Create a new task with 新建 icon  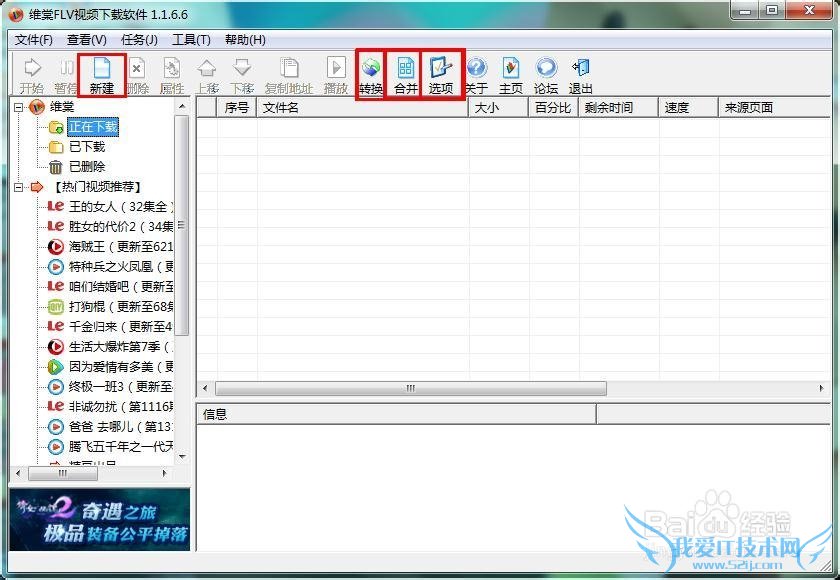(102, 76)
